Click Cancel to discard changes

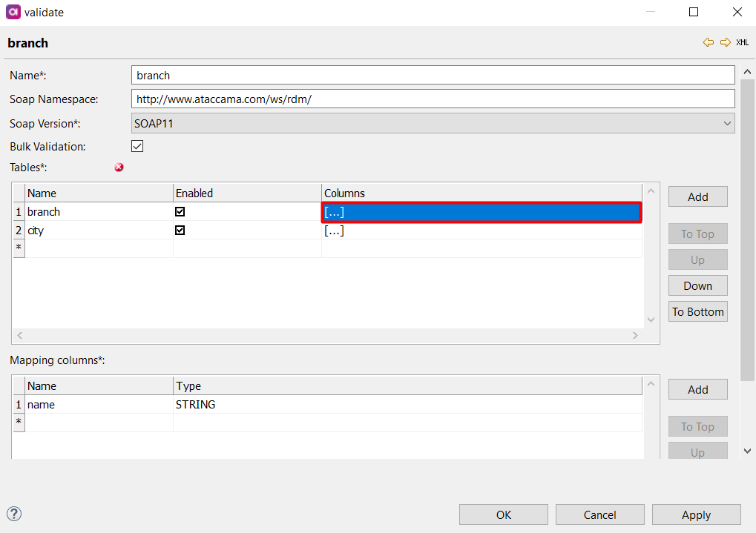click(599, 514)
